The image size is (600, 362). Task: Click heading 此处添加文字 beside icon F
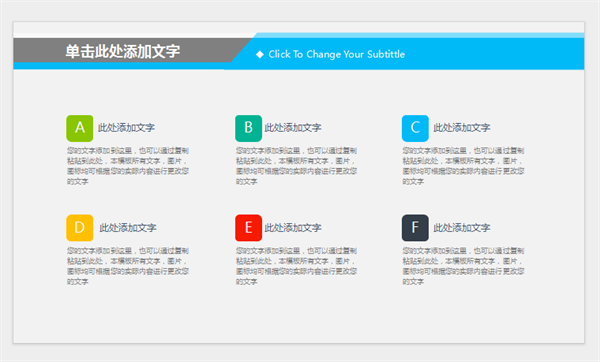[x=461, y=228]
